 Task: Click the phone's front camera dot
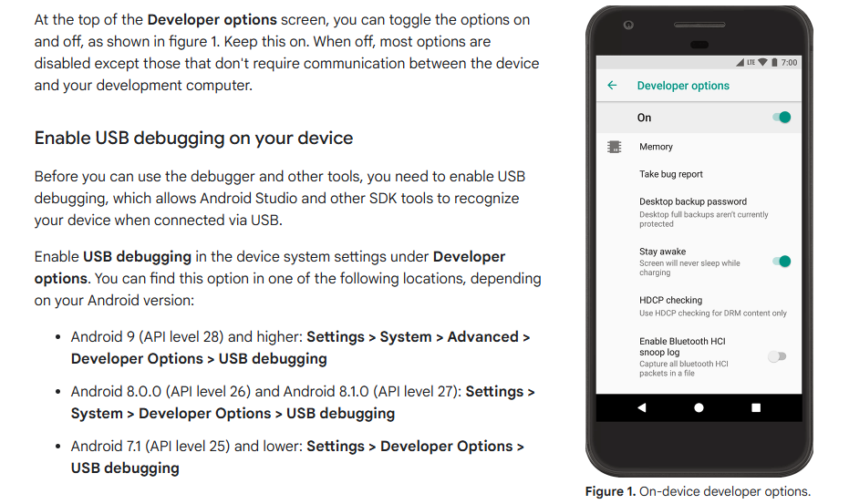628,25
